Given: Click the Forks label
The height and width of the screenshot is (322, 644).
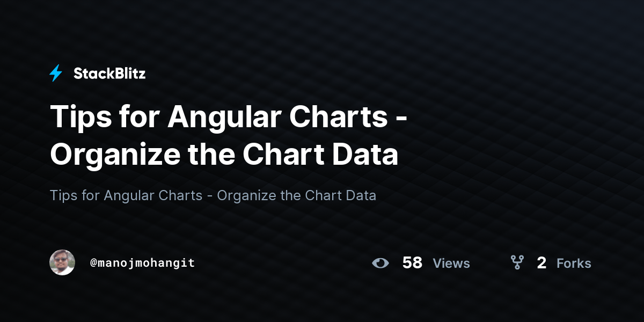Looking at the screenshot, I should 574,264.
